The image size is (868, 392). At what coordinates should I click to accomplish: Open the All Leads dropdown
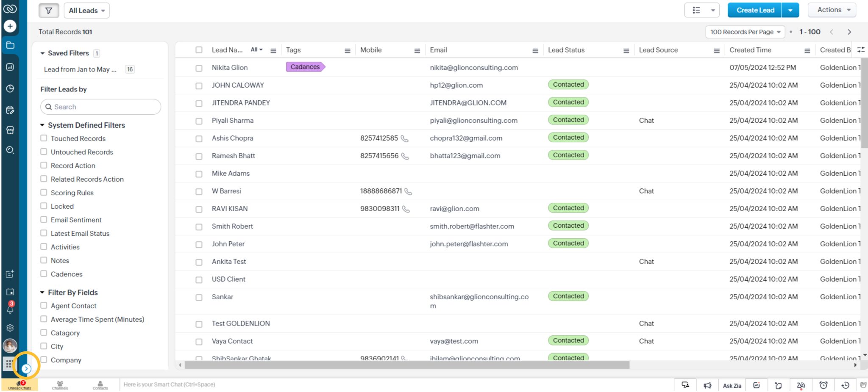click(86, 10)
